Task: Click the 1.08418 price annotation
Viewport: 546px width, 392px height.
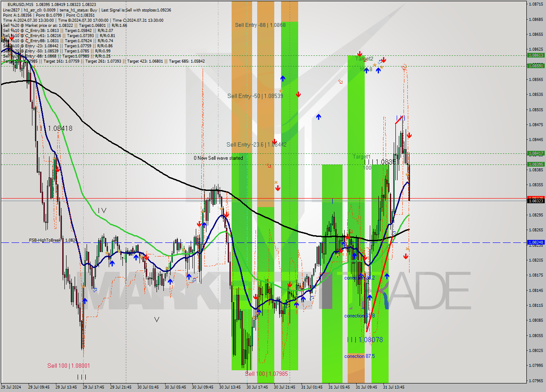Action: [x=60, y=128]
